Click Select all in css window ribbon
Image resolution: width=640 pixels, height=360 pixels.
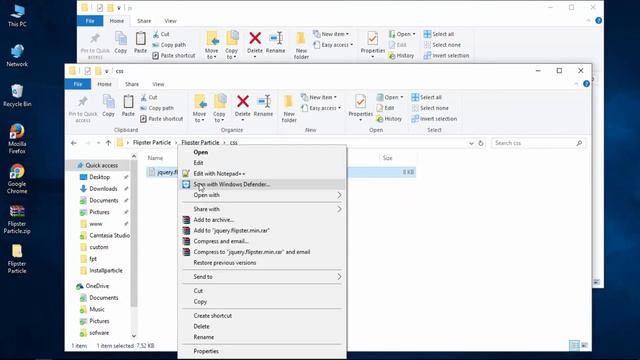pyautogui.click(x=427, y=98)
